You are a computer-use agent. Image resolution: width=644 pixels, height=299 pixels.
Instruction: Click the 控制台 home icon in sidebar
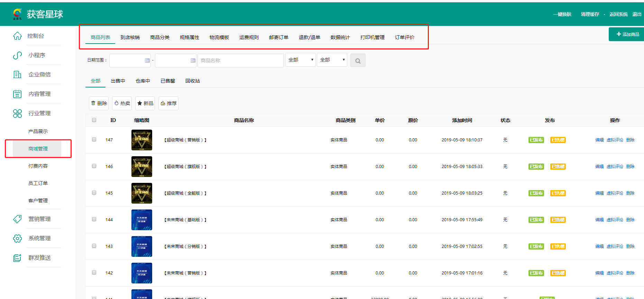[17, 36]
